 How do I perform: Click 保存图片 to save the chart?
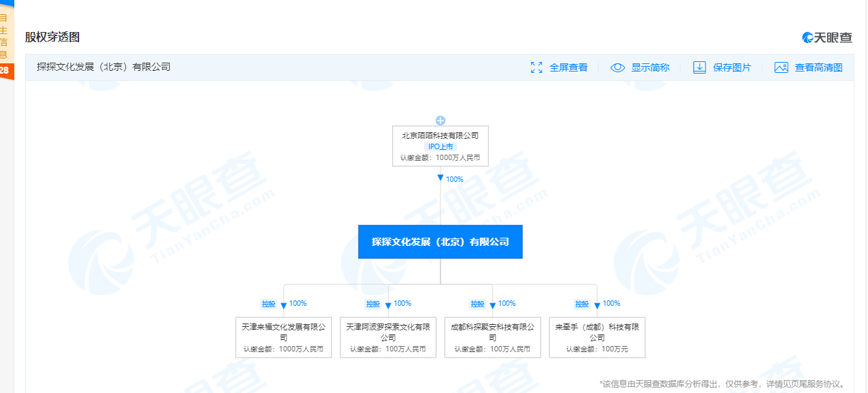(732, 67)
